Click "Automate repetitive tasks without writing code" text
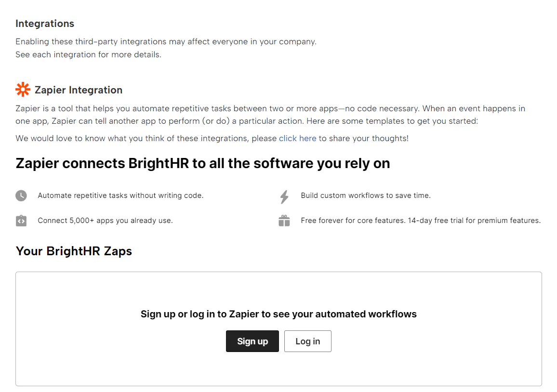The image size is (557, 392). (x=120, y=196)
